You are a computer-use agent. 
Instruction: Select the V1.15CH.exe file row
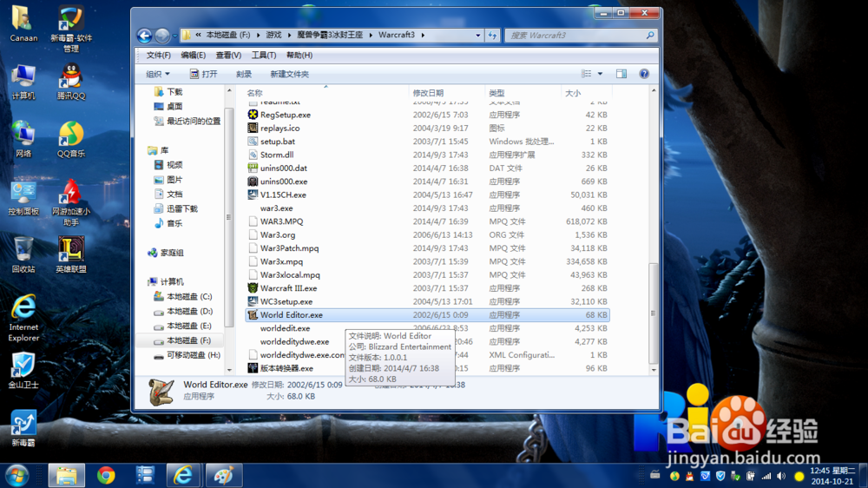point(427,195)
